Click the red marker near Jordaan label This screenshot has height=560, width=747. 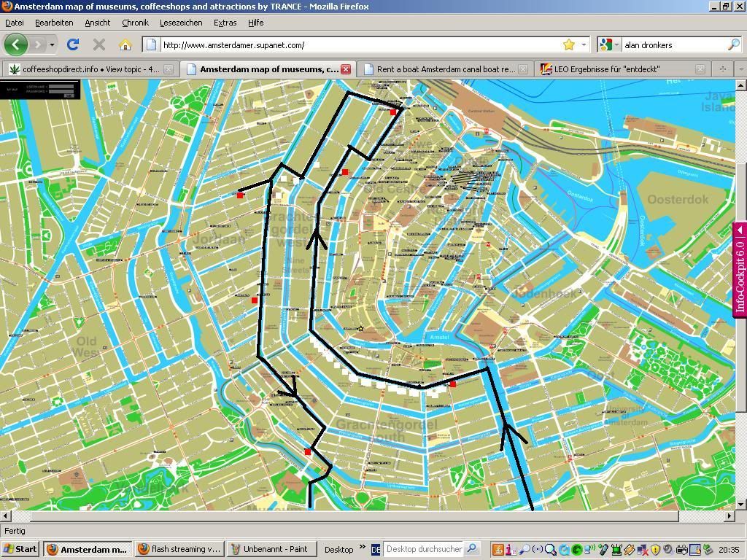240,195
